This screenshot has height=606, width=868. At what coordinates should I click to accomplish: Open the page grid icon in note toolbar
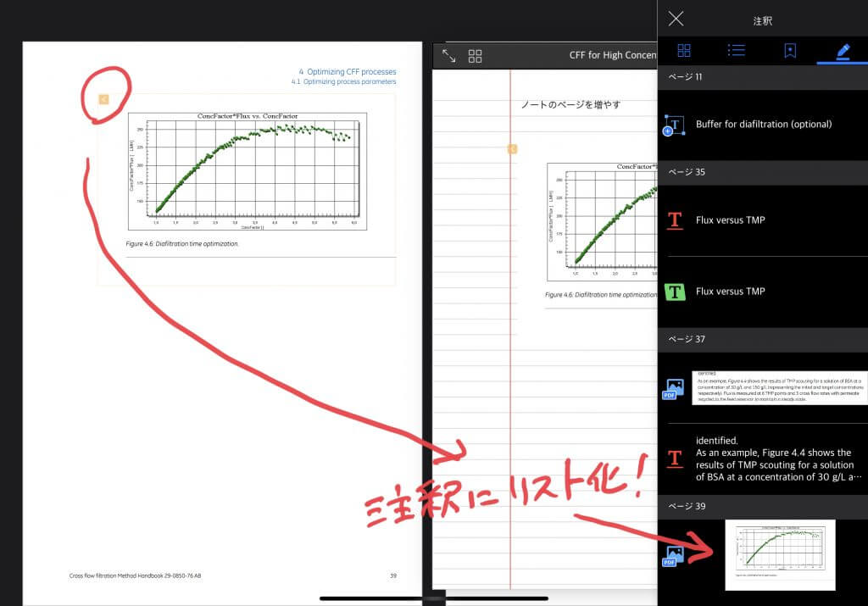[475, 56]
